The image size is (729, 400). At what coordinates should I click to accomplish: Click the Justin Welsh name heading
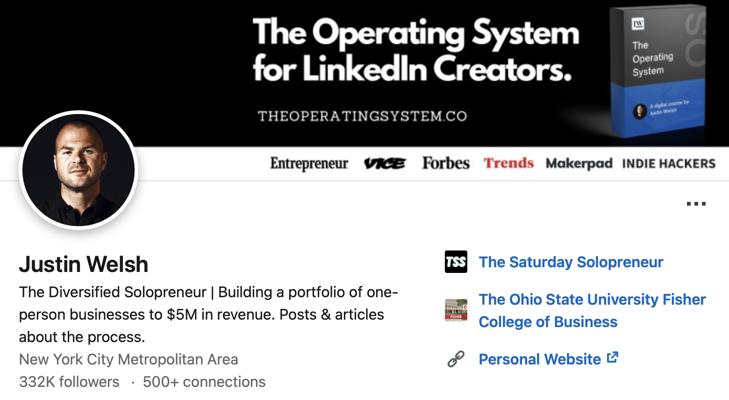tap(84, 265)
